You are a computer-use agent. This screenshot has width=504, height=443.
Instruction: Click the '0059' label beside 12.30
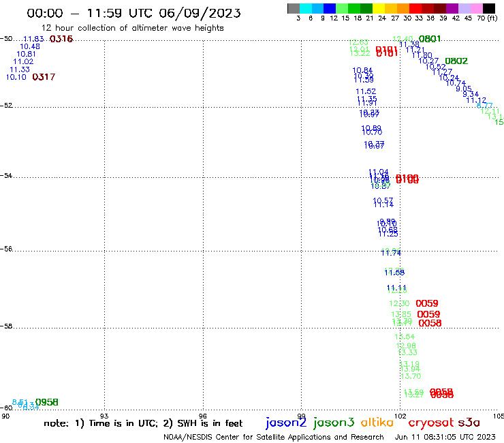coord(427,303)
